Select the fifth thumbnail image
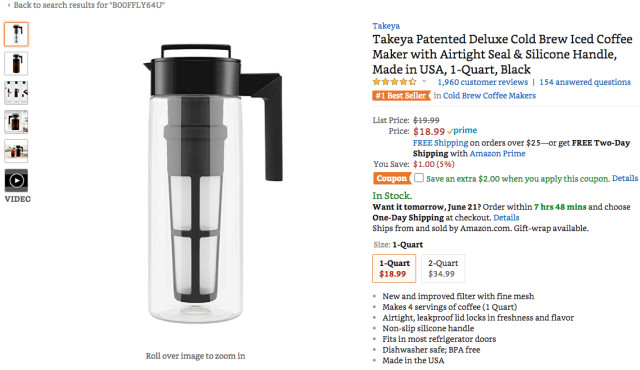 coord(16,151)
